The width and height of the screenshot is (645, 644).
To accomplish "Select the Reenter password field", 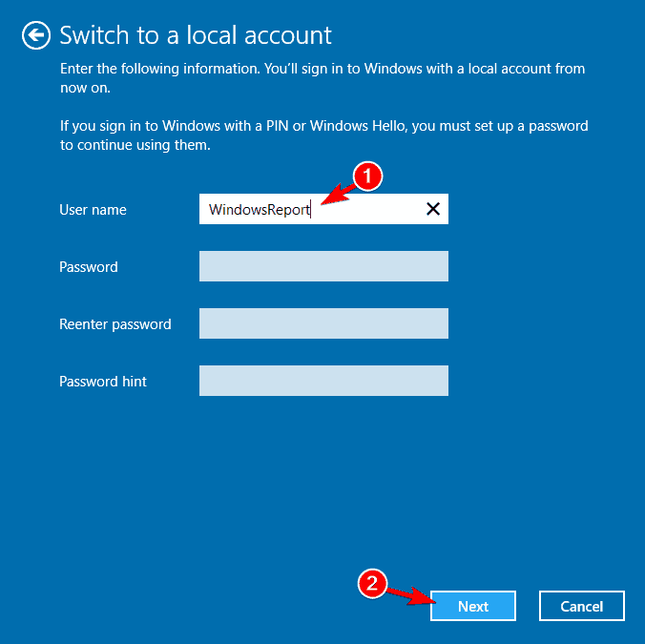I will (323, 323).
